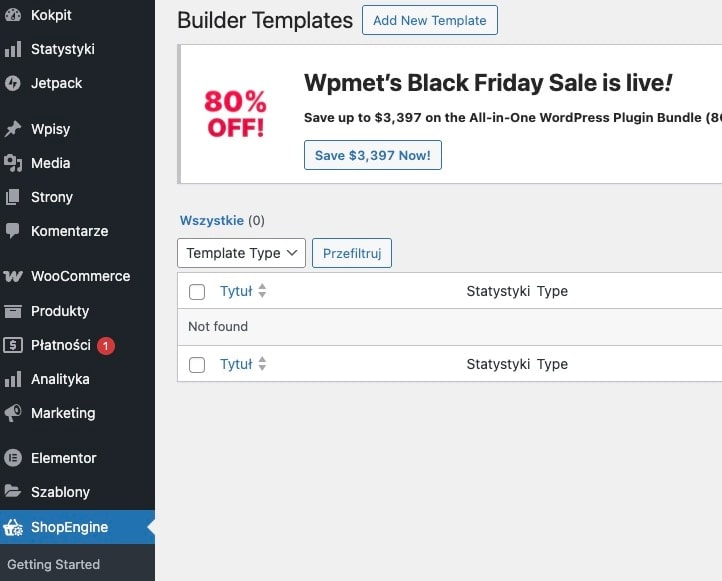The height and width of the screenshot is (581, 722).
Task: Open the Analityka menu item
Action: click(x=60, y=379)
